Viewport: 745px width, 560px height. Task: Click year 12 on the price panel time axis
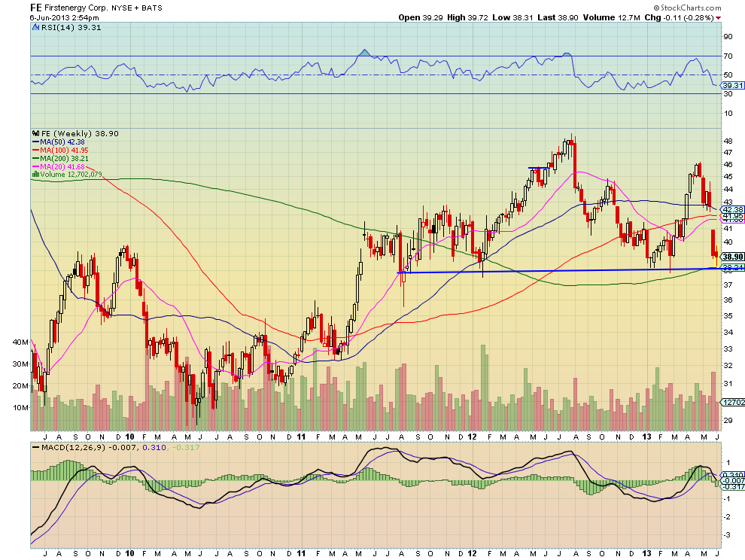click(x=472, y=437)
